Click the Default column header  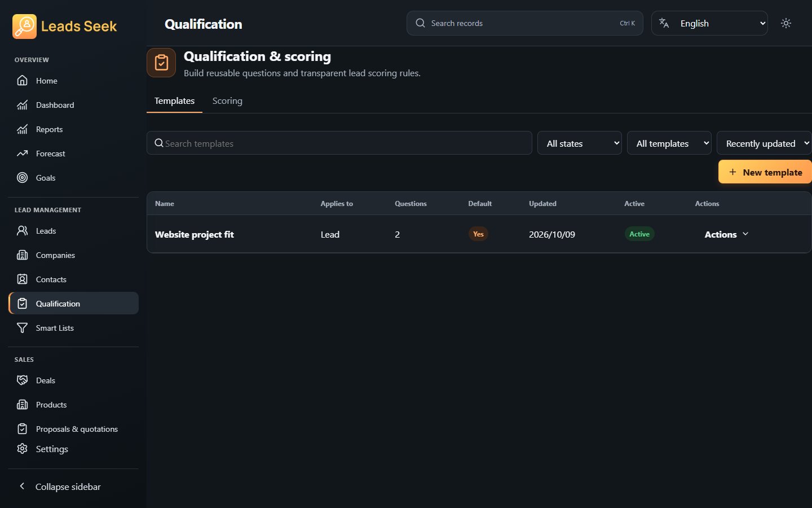(x=480, y=204)
